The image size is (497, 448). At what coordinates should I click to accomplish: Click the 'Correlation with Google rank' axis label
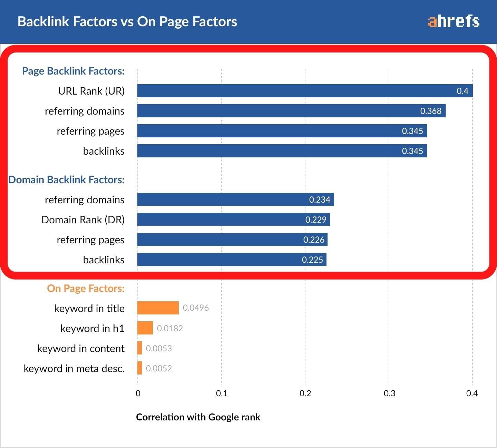pos(198,417)
